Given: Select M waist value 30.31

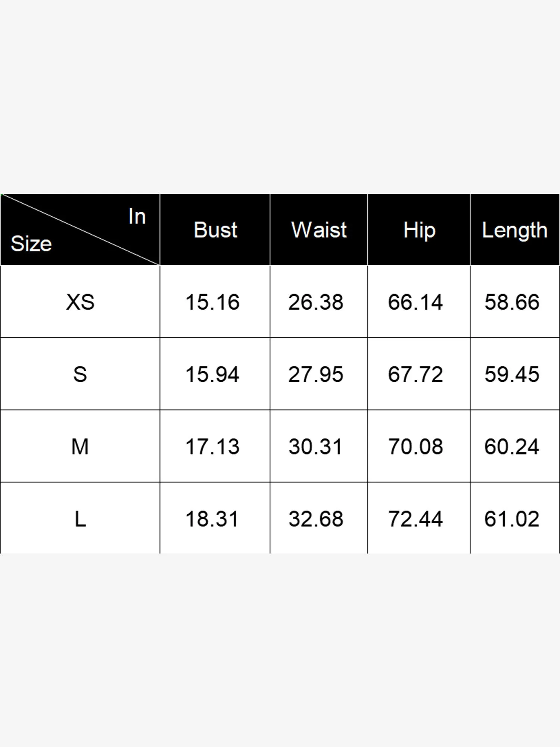Looking at the screenshot, I should click(x=316, y=447).
